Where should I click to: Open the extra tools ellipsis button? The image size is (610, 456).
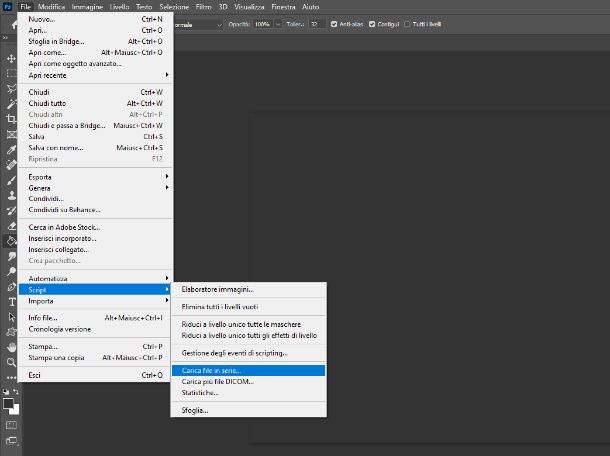coord(11,377)
